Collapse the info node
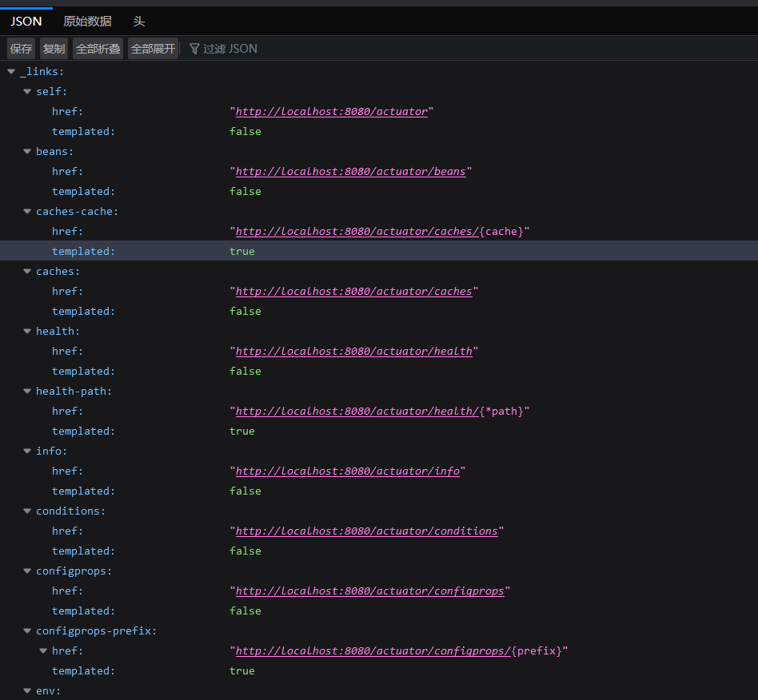The width and height of the screenshot is (758, 700). (27, 451)
